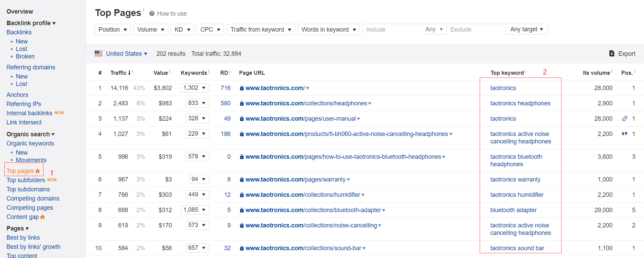Open Competing domains in the sidebar

(x=33, y=199)
